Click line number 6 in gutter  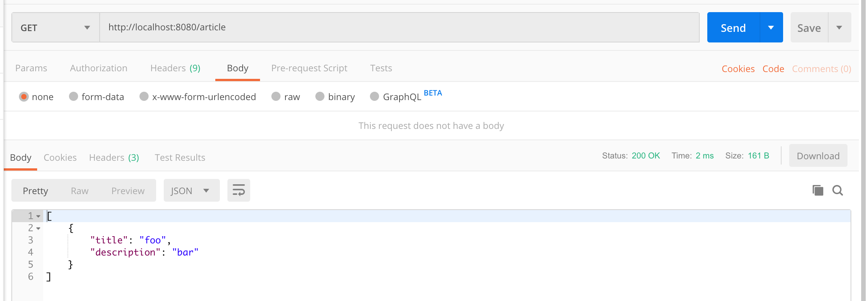[x=31, y=277]
